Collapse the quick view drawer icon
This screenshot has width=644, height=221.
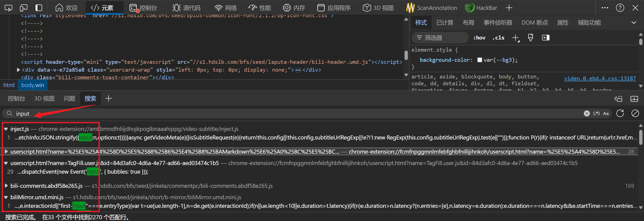tap(634, 99)
